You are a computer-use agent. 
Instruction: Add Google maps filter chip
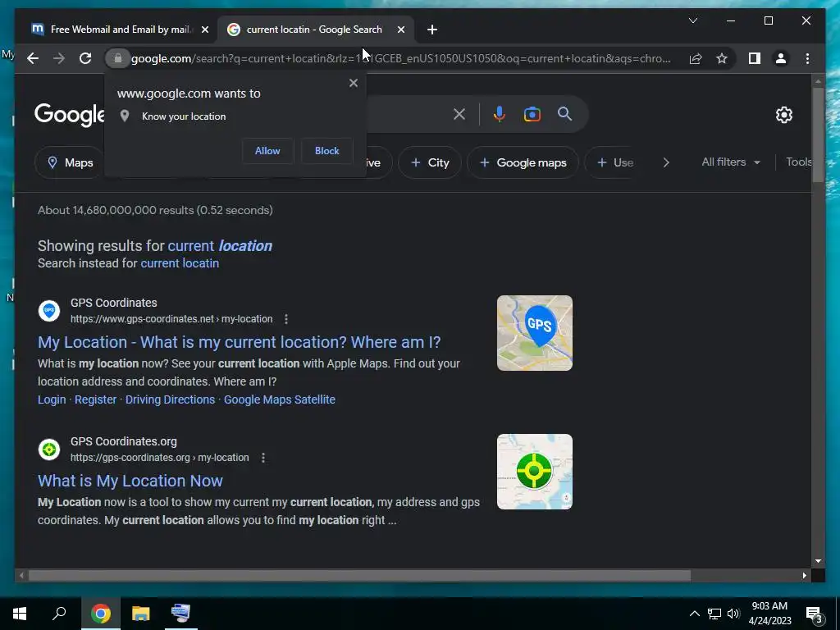(523, 163)
